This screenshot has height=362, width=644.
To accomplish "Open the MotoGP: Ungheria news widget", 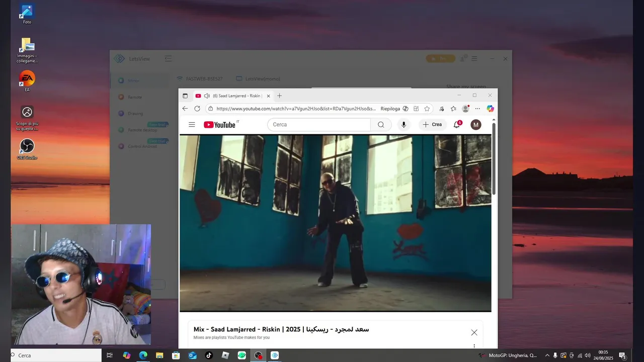I will pos(507,355).
